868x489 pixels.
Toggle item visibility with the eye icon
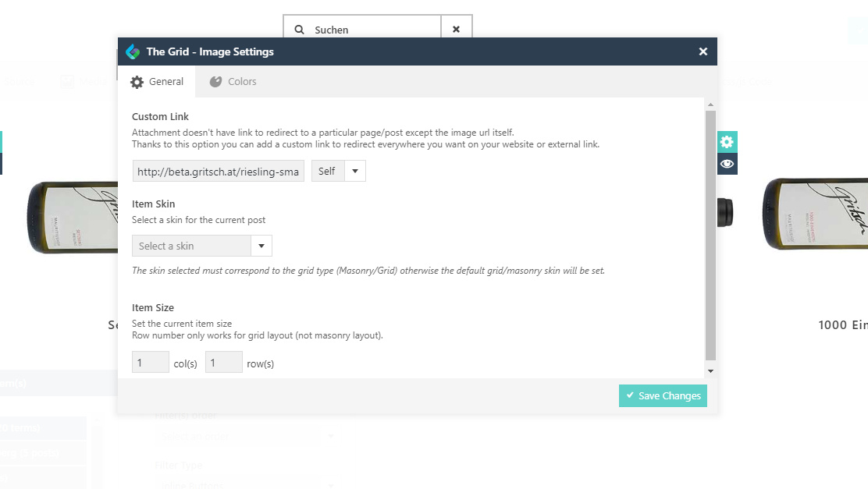point(727,164)
